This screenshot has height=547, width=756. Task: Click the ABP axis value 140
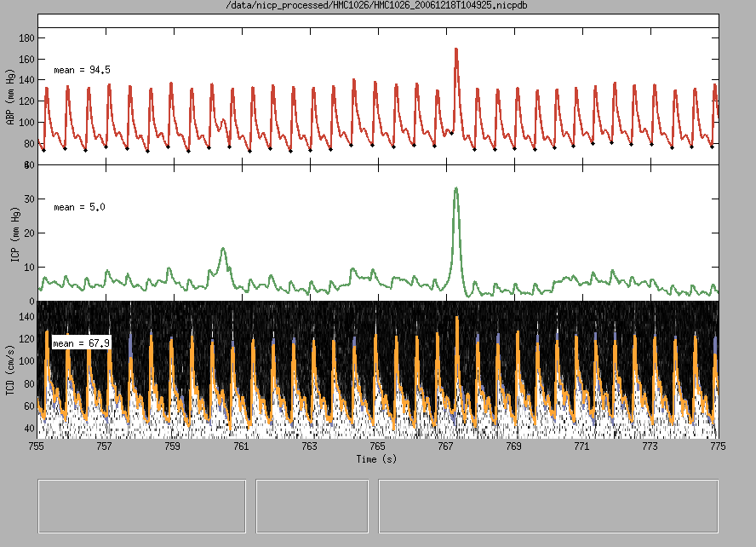click(x=26, y=80)
